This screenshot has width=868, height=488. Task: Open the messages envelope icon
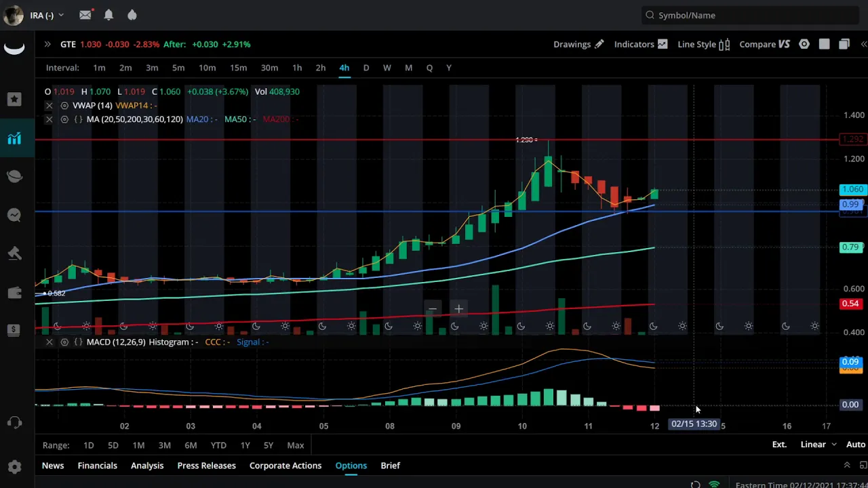[x=85, y=15]
